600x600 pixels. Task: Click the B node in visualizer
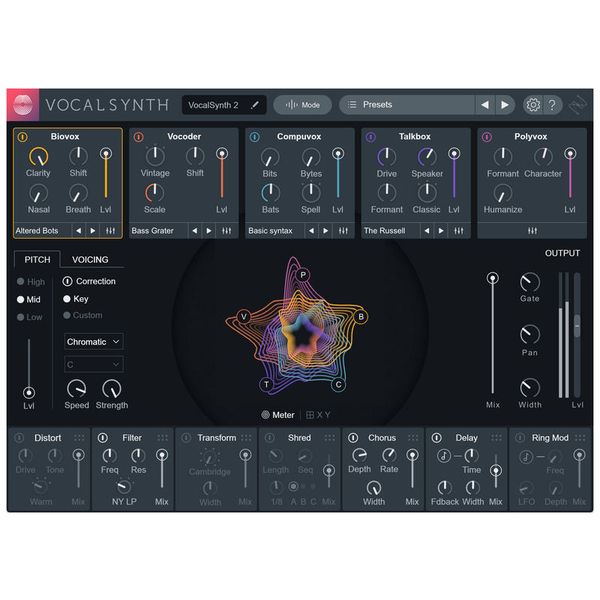coord(360,316)
